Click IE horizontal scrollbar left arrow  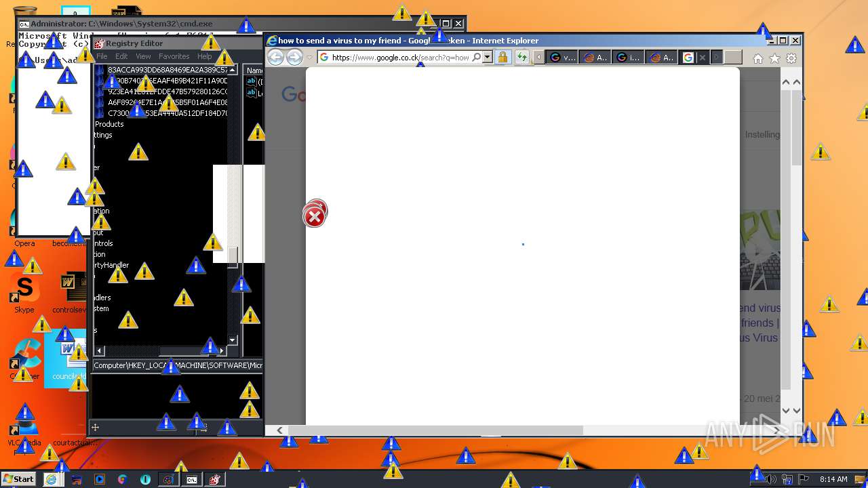(279, 430)
